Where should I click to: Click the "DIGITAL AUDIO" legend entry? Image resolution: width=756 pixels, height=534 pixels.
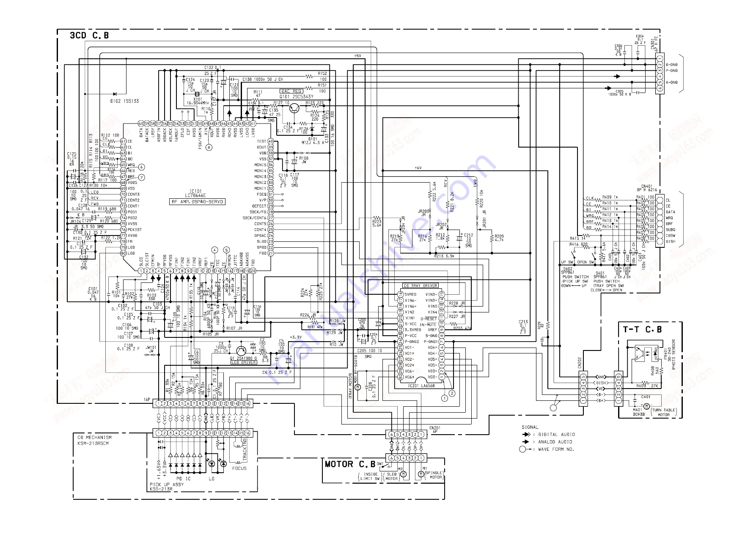tap(557, 435)
